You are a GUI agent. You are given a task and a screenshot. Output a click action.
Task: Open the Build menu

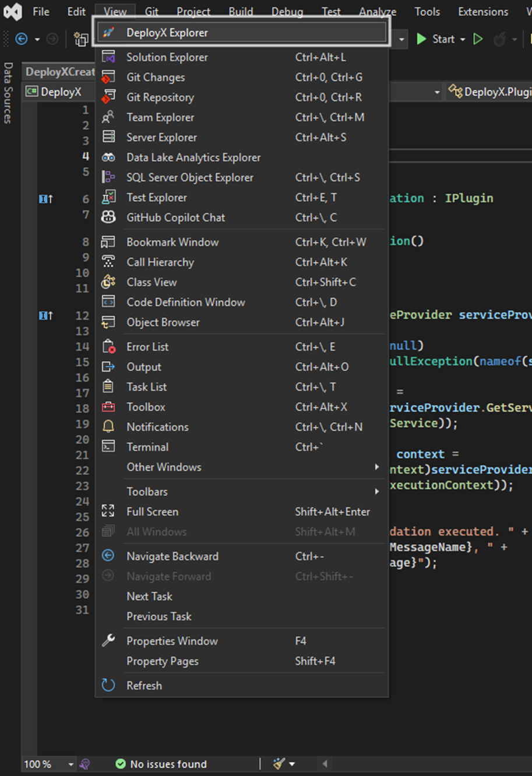point(241,12)
